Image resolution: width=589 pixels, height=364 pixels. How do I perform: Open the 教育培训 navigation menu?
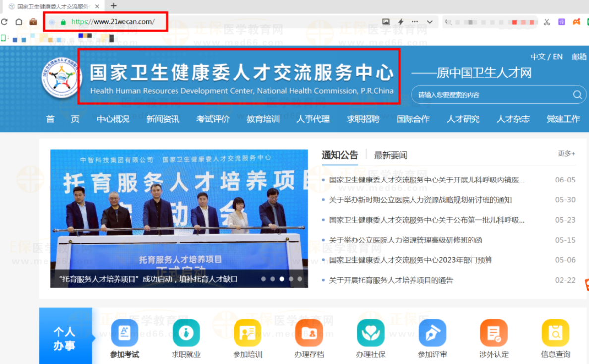[x=263, y=119]
